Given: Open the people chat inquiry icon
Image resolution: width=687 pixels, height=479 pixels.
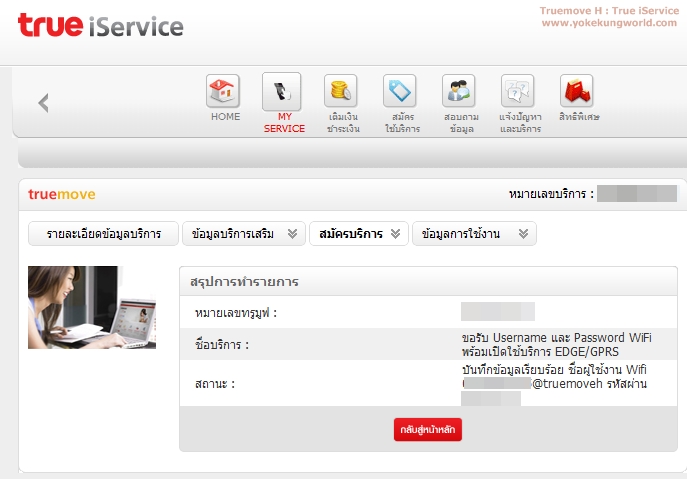Looking at the screenshot, I should point(458,91).
